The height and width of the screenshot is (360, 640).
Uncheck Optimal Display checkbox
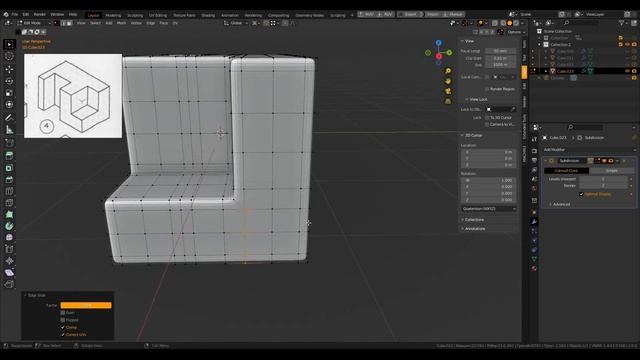(x=581, y=194)
